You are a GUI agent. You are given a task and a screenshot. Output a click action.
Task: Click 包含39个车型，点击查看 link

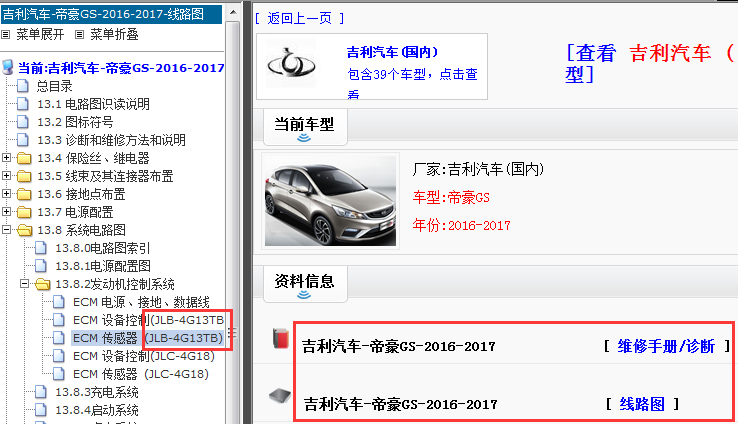pos(412,84)
